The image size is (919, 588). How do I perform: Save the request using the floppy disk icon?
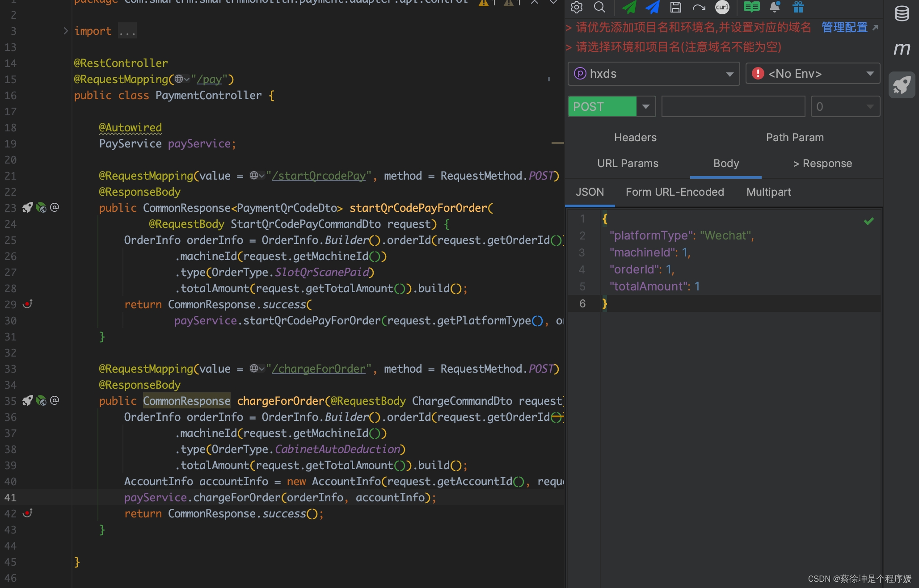tap(676, 7)
